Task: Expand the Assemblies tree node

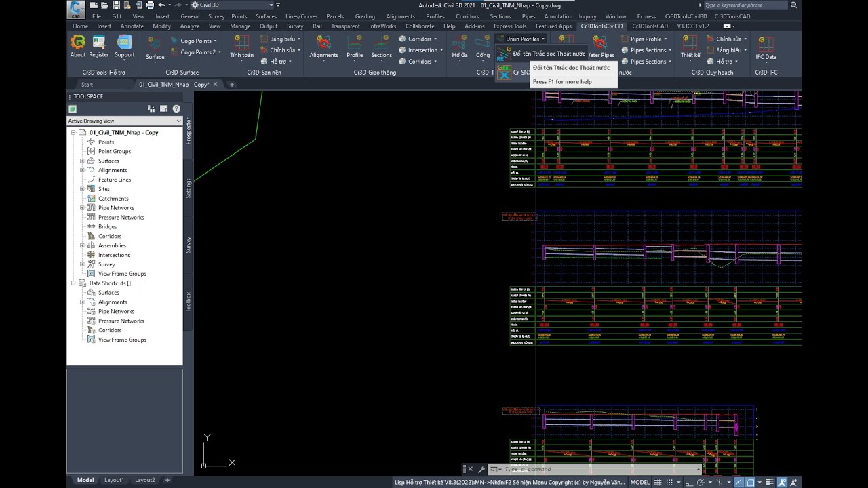Action: tap(83, 245)
